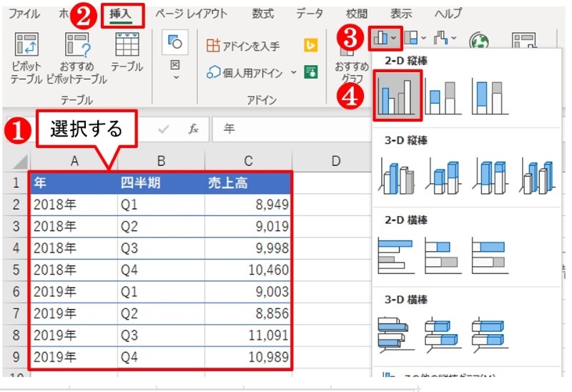The width and height of the screenshot is (572, 392).
Task: Switch to the 校閲 tab
Action: coord(356,14)
